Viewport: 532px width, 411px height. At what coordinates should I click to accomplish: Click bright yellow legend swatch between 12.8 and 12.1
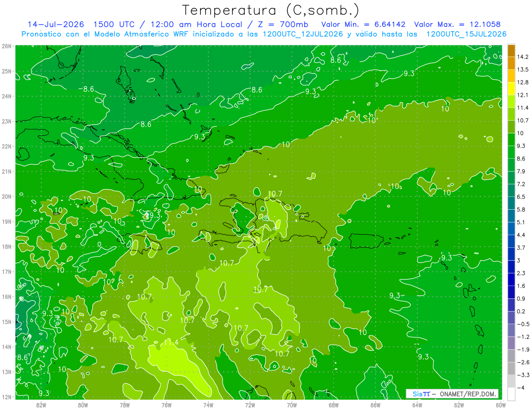(511, 89)
